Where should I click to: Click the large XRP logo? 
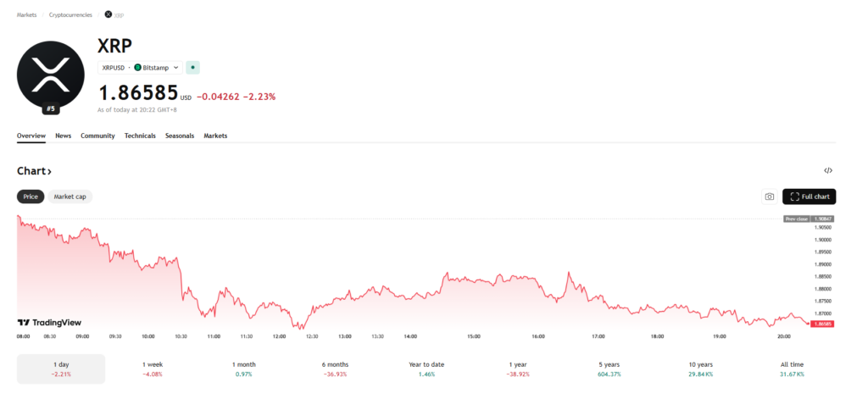pyautogui.click(x=51, y=73)
